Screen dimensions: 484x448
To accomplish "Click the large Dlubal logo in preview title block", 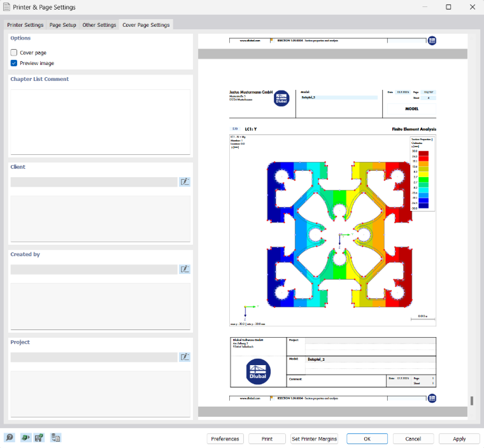I will 258,372.
